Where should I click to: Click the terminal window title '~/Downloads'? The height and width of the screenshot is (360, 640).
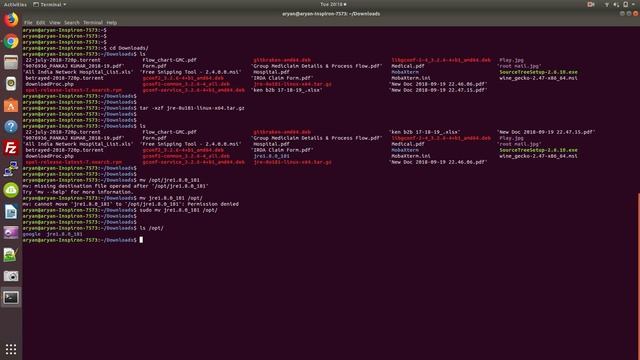coord(331,14)
